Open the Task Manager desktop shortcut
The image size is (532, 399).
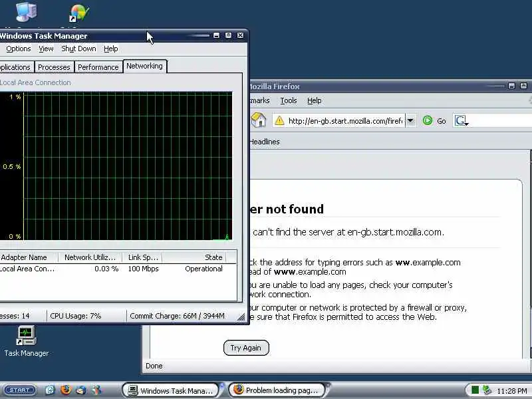(26, 341)
